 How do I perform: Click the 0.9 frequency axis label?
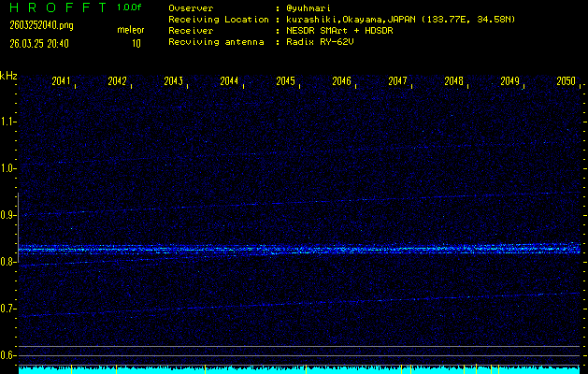[8, 215]
